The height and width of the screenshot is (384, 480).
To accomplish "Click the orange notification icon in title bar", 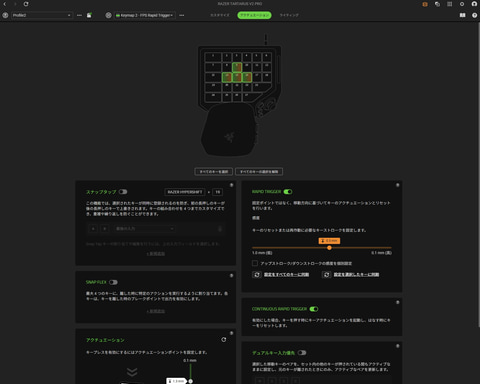I will click(425, 4).
